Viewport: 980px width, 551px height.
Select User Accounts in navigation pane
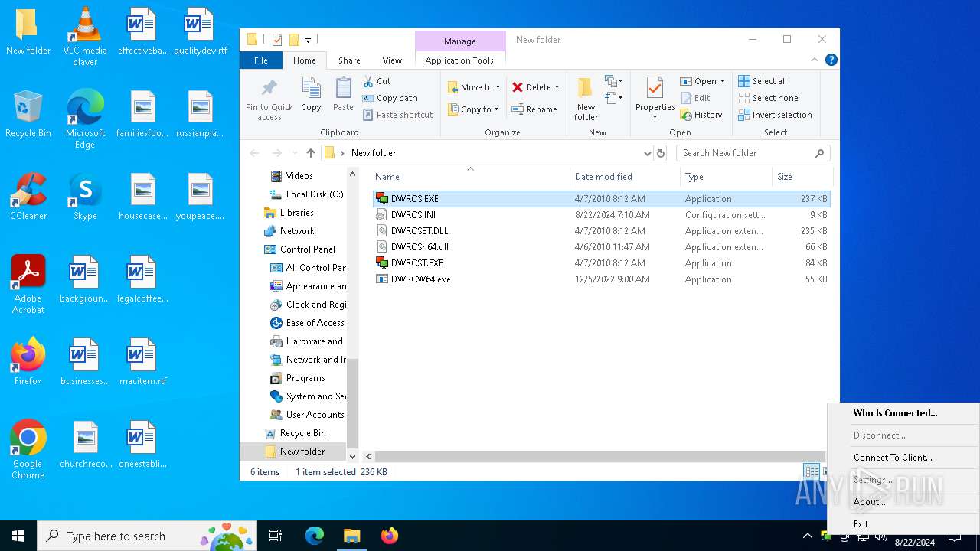308,415
